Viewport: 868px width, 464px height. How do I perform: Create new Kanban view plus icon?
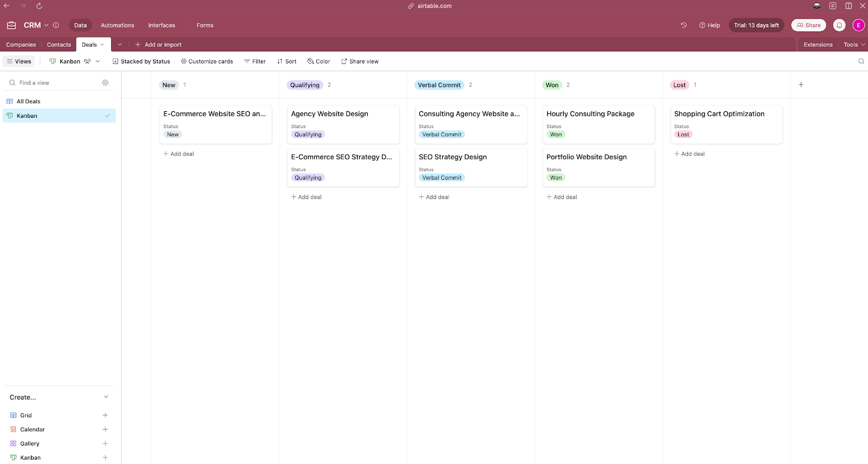(105, 457)
